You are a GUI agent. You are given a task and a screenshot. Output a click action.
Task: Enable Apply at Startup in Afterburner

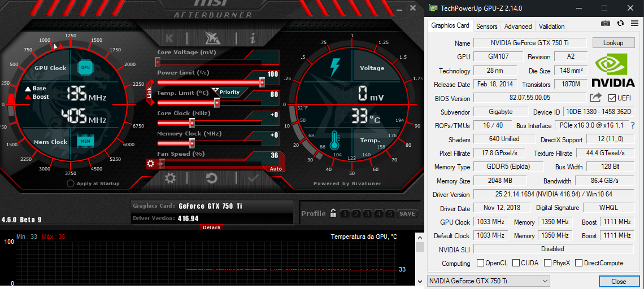pos(71,183)
